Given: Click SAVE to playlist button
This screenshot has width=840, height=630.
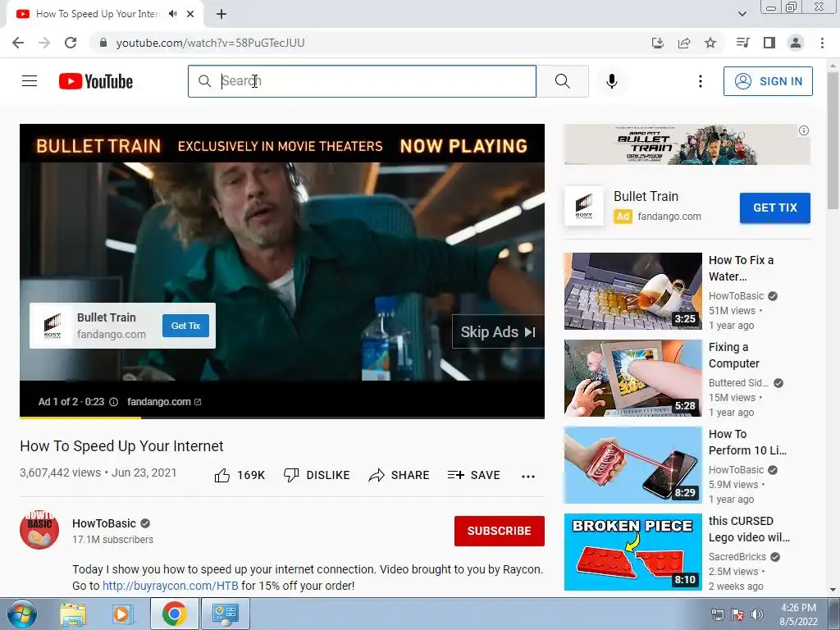Looking at the screenshot, I should pos(474,475).
